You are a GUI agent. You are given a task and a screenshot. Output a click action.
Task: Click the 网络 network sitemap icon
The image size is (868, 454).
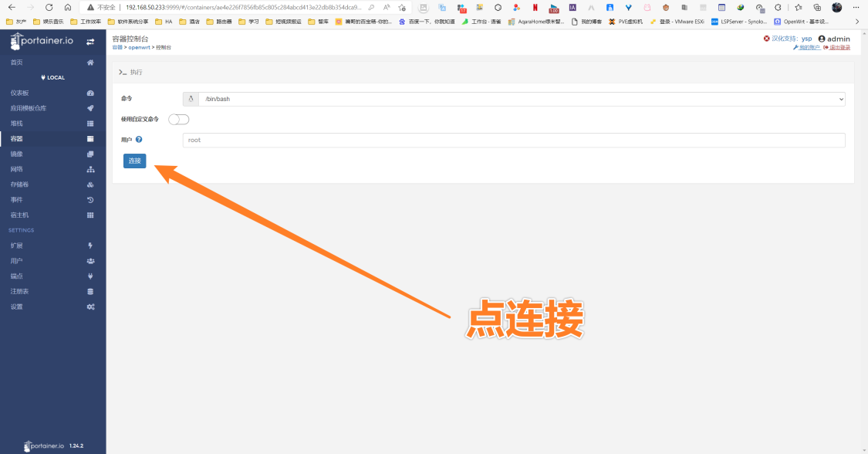pyautogui.click(x=90, y=169)
